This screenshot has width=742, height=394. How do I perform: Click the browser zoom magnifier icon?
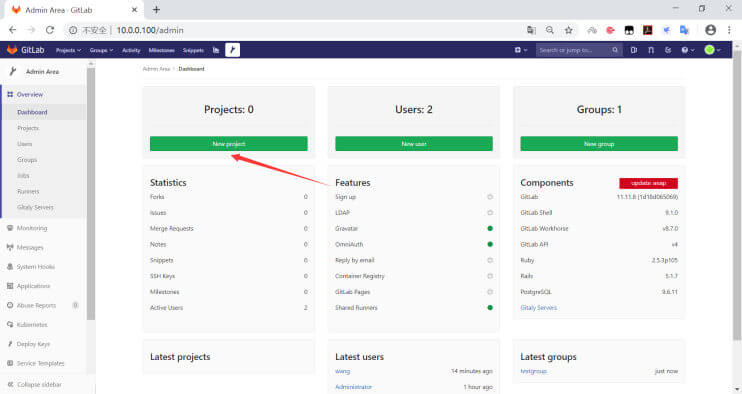[x=549, y=30]
